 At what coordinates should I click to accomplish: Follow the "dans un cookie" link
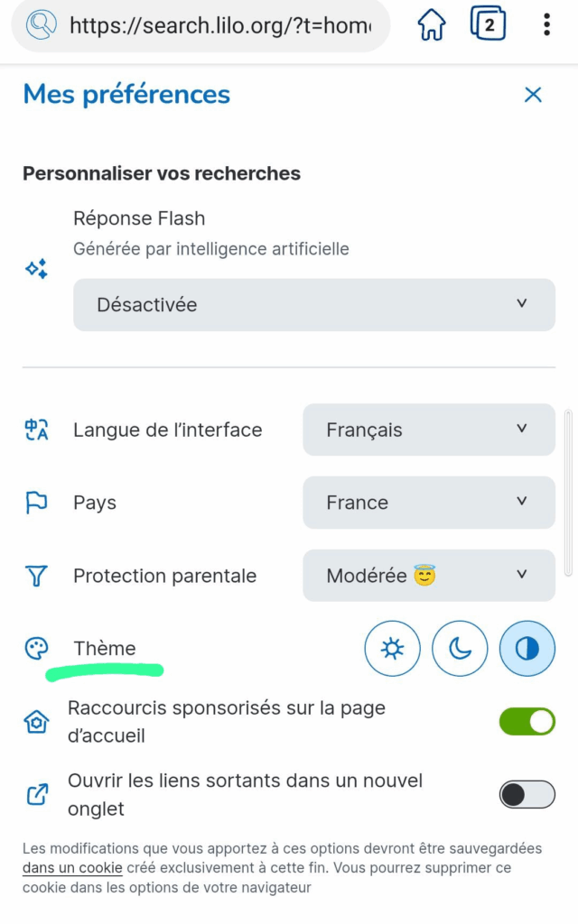(x=72, y=868)
